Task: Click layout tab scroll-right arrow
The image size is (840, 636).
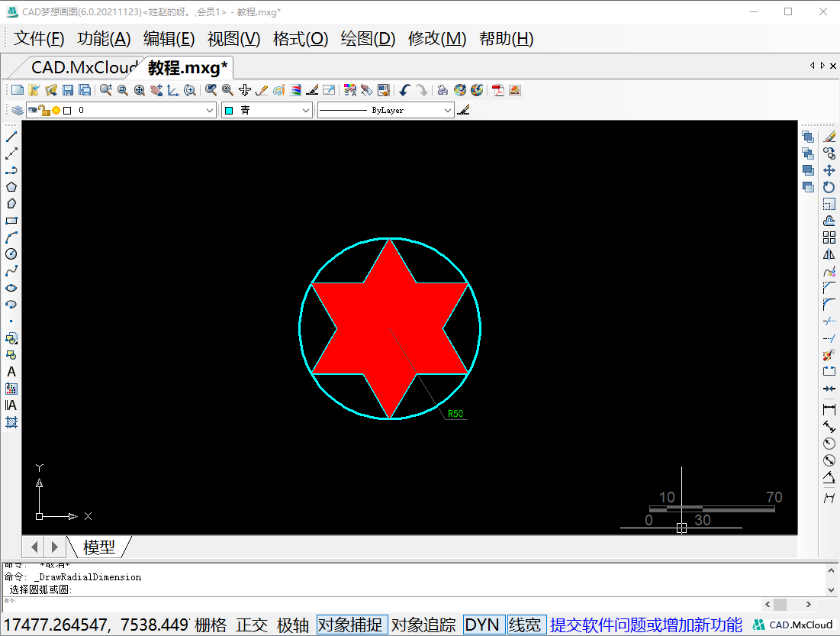Action: tap(54, 547)
